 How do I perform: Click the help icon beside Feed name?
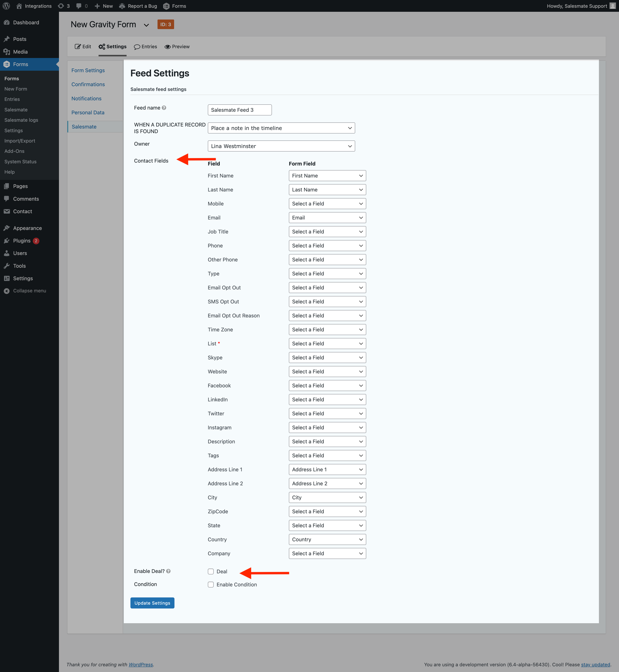tap(164, 108)
